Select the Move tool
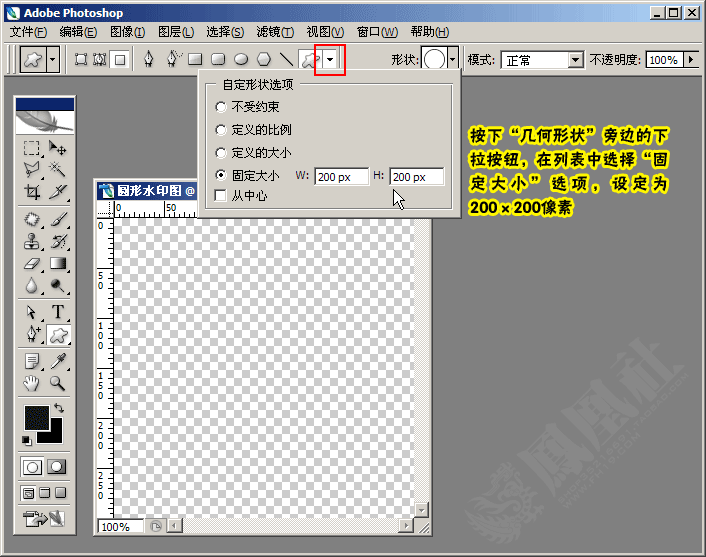Viewport: 706px width, 557px height. pyautogui.click(x=58, y=148)
